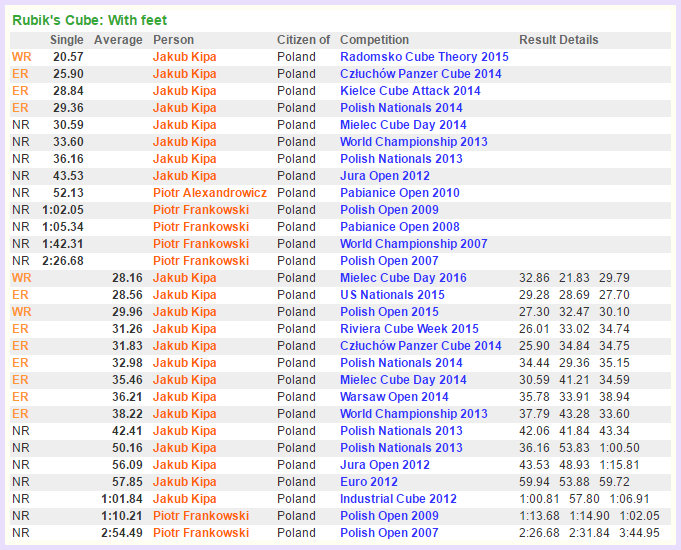The height and width of the screenshot is (550, 681).
Task: Open Człuchów Panzer Cube 2014 in 25.90 single row
Action: point(420,74)
